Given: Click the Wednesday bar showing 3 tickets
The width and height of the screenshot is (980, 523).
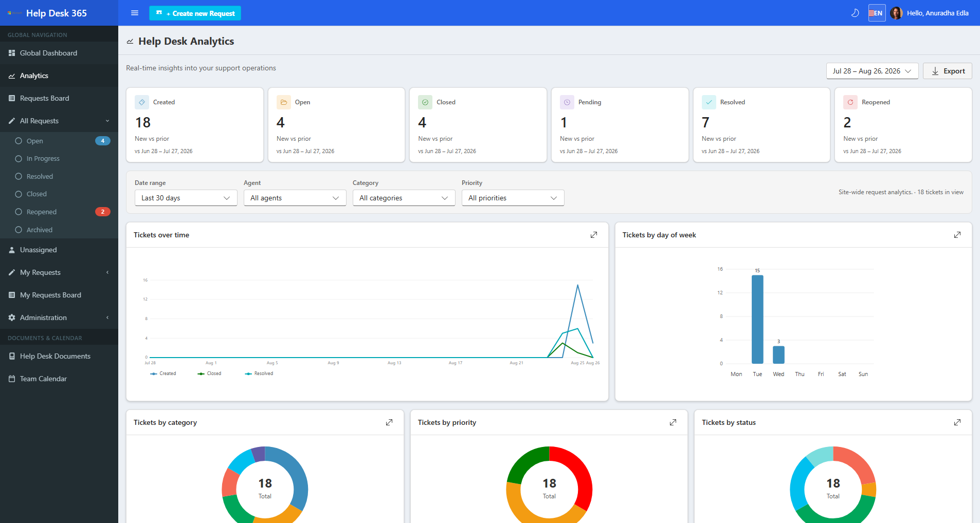Looking at the screenshot, I should (778, 354).
